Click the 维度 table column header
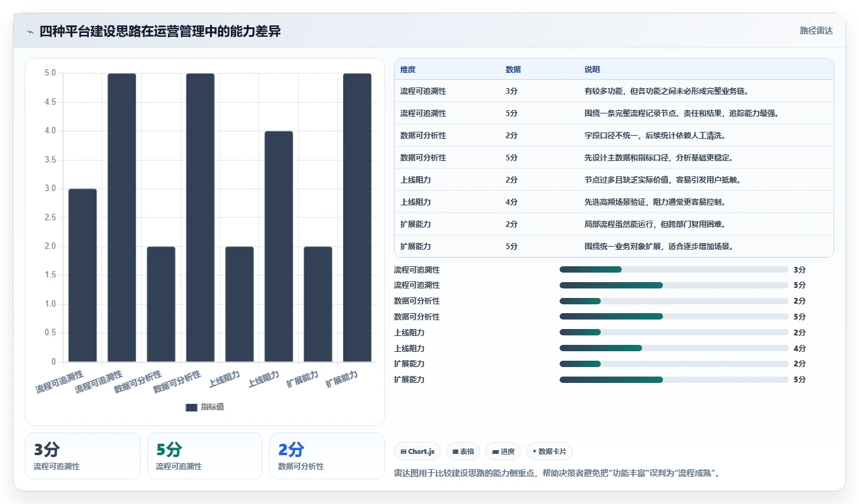The width and height of the screenshot is (859, 504). tap(408, 70)
